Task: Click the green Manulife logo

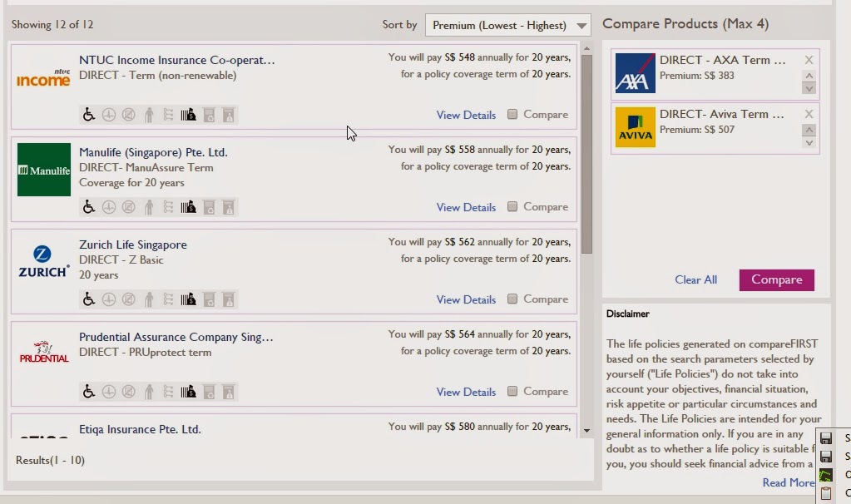Action: (44, 170)
